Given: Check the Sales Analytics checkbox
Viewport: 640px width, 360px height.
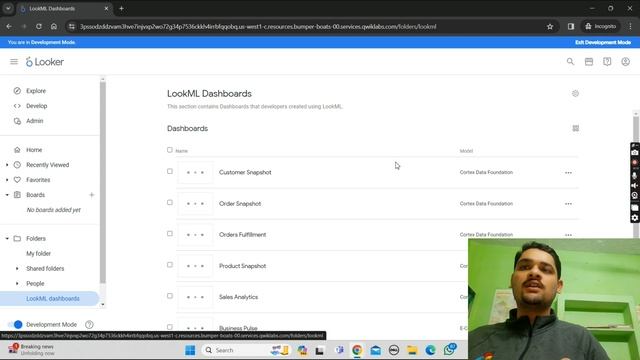Looking at the screenshot, I should click(x=170, y=296).
